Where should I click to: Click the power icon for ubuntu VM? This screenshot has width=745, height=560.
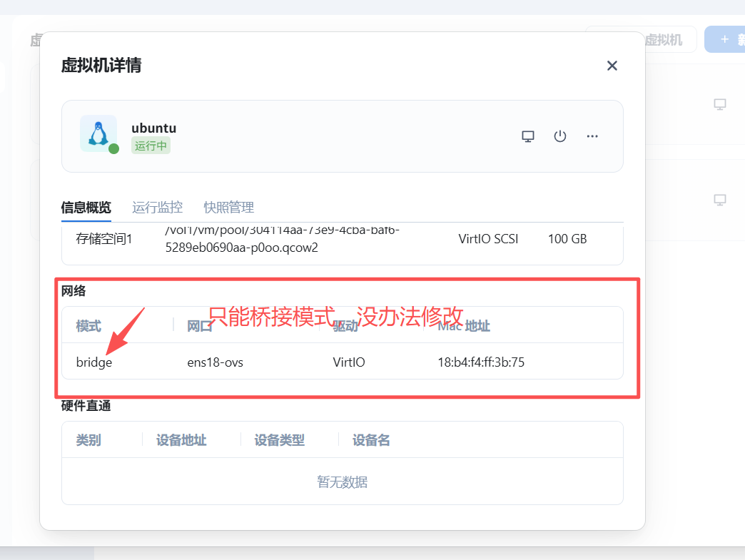pyautogui.click(x=560, y=136)
